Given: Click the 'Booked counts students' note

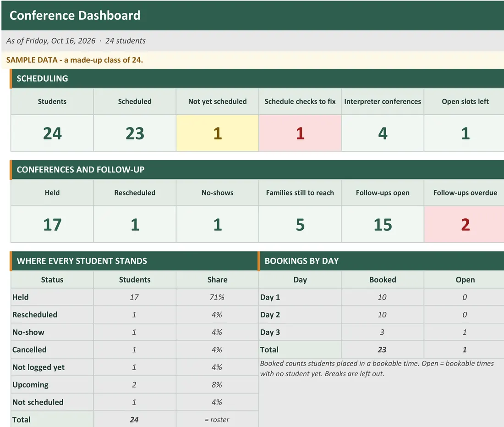Looking at the screenshot, I should tap(377, 369).
